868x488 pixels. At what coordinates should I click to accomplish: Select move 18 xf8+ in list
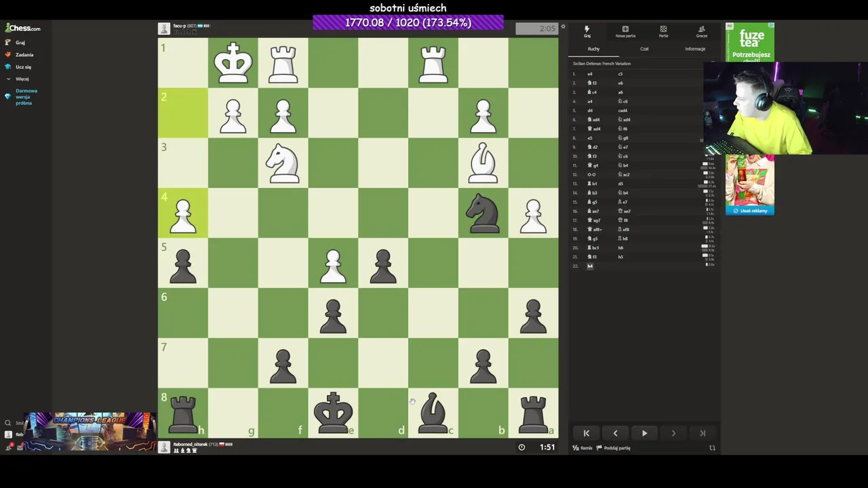coord(593,229)
